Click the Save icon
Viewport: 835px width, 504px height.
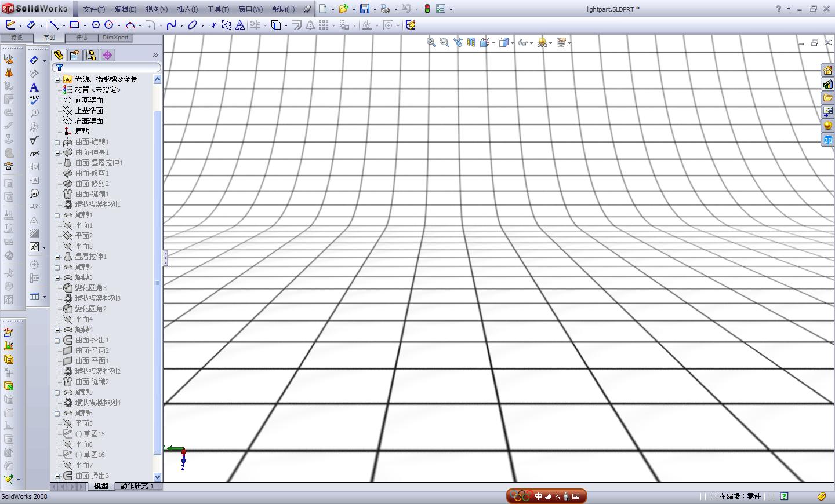click(365, 9)
